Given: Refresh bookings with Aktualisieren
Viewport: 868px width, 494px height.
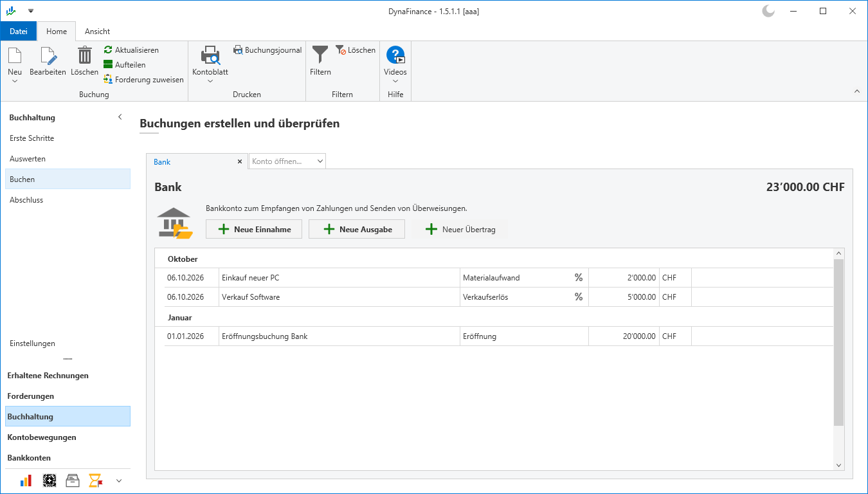Looking at the screenshot, I should 131,50.
